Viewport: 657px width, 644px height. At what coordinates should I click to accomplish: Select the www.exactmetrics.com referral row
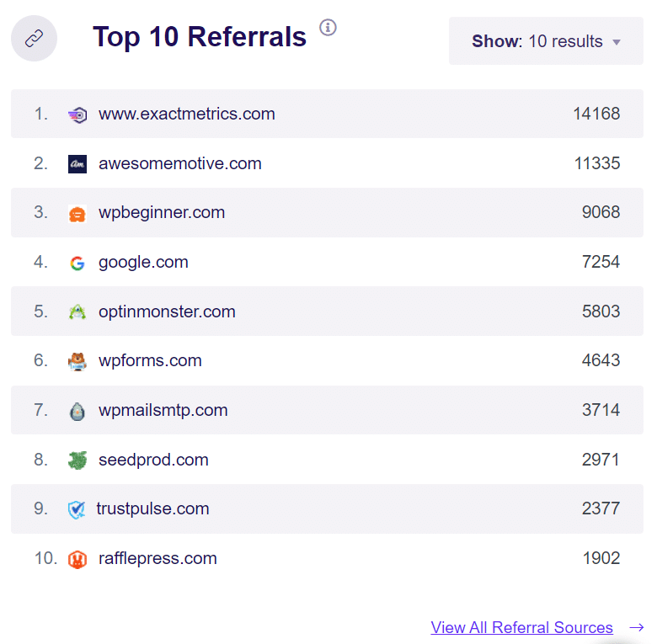(186, 114)
